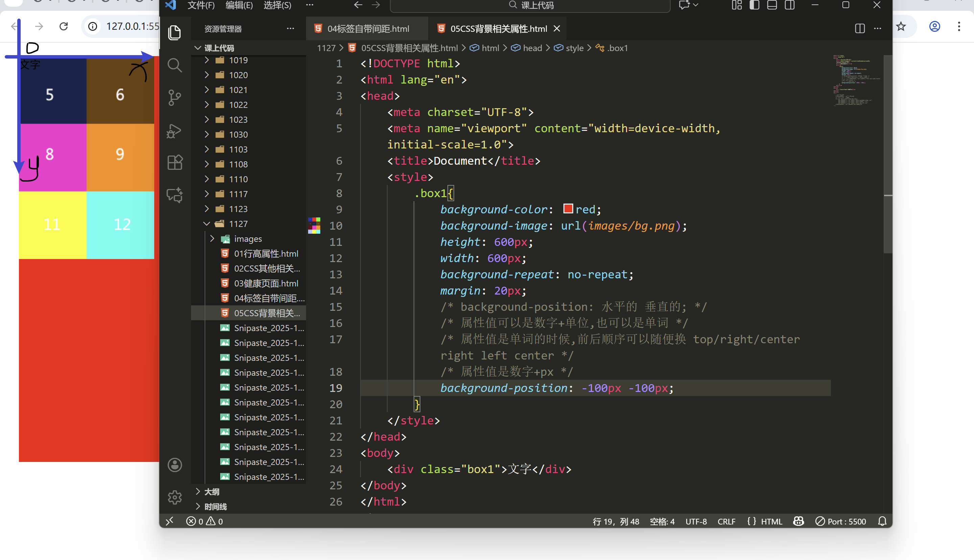Click the bg.png image preview in gutter
The height and width of the screenshot is (560, 974).
pos(314,225)
